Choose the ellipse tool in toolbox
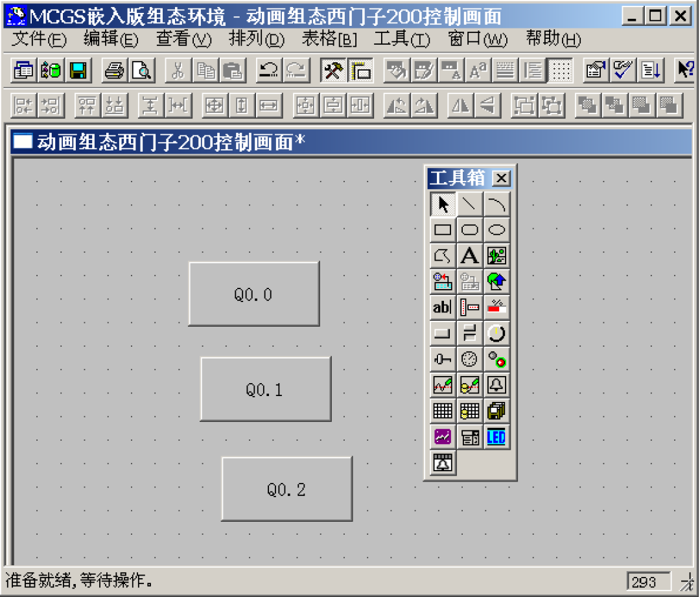The width and height of the screenshot is (700, 597). coord(496,230)
